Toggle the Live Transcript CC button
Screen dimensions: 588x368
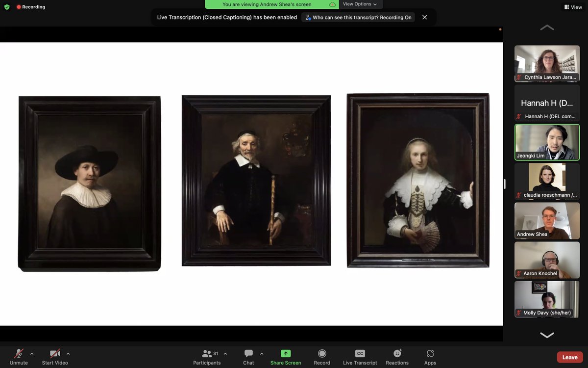pyautogui.click(x=360, y=357)
